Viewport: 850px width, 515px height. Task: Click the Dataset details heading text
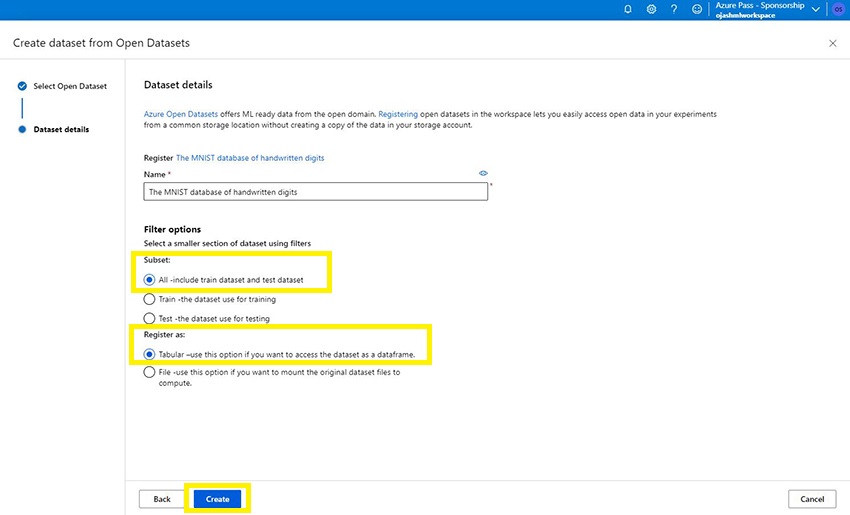click(178, 85)
